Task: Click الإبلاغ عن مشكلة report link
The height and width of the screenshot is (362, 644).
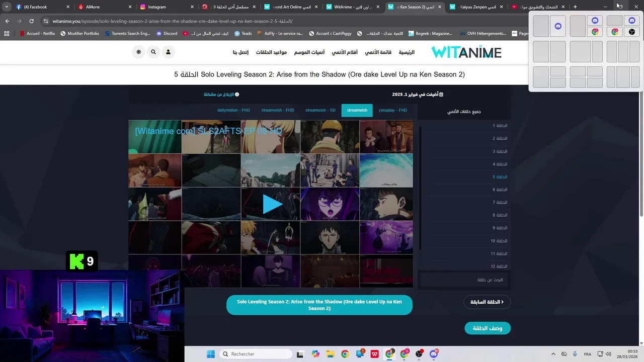Action: tap(221, 94)
